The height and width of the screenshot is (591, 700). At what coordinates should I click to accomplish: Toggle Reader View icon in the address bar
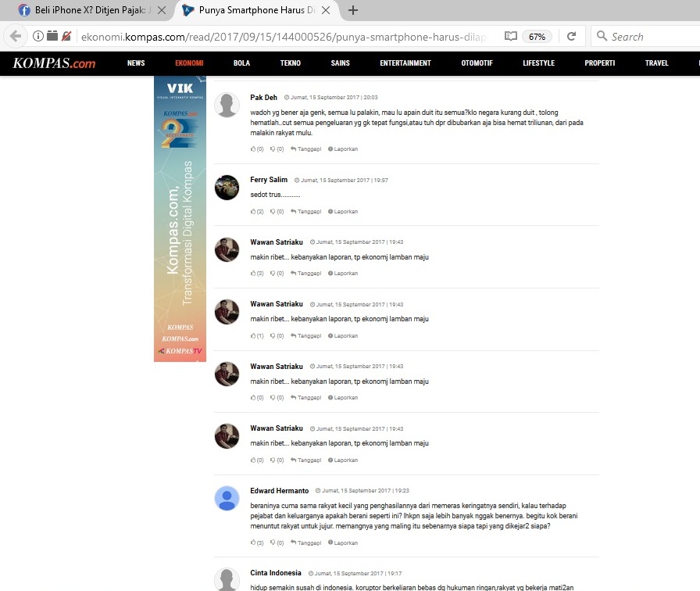[x=510, y=36]
